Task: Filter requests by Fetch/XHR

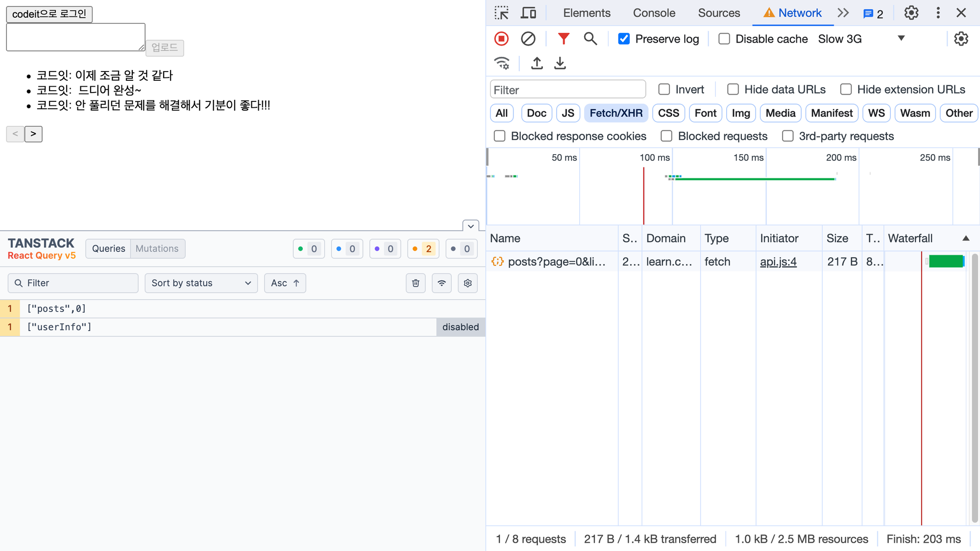Action: (616, 113)
